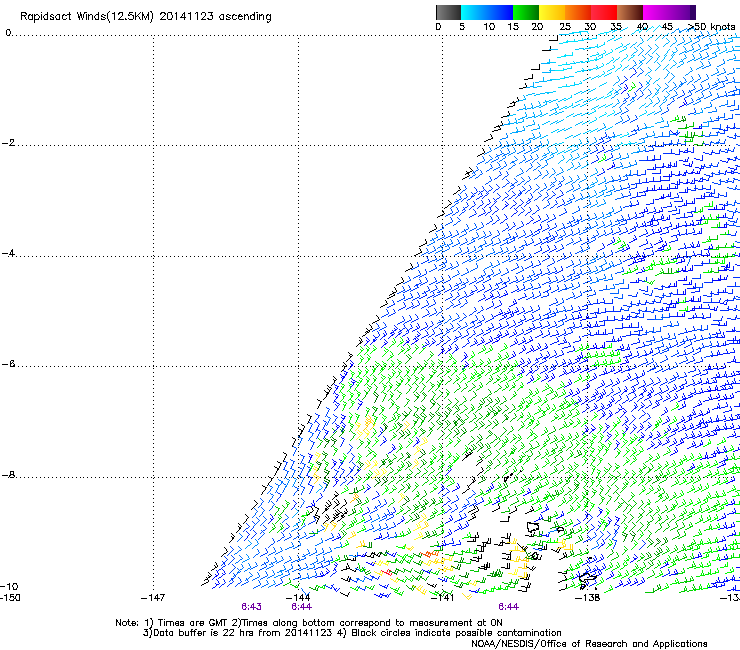740x650 pixels.
Task: Click the red 30-35 knots legend segment
Action: pos(604,12)
